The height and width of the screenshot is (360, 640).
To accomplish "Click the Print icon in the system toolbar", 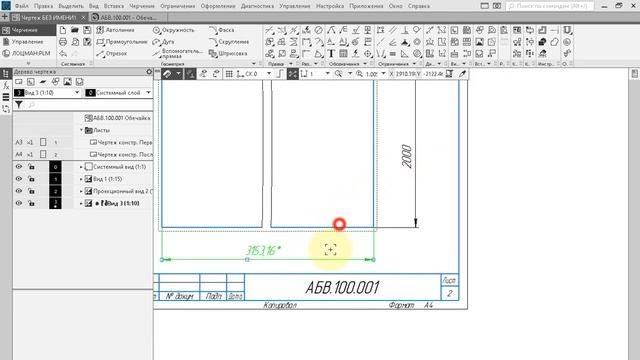I will click(63, 42).
